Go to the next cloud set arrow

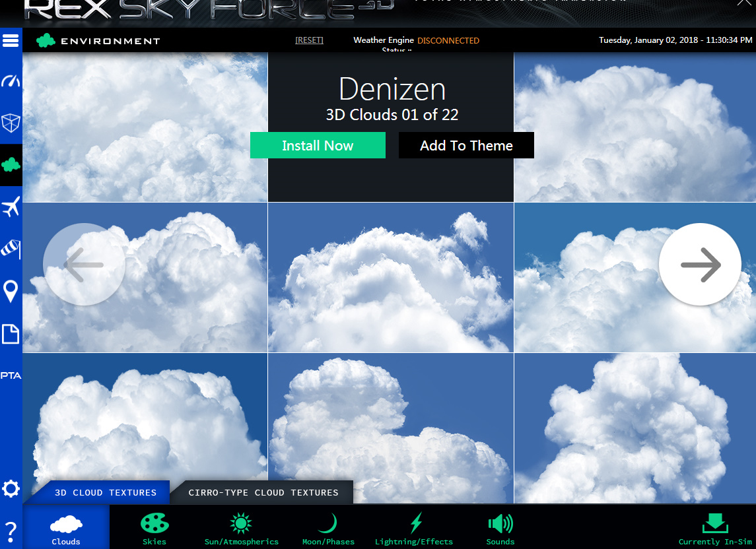pyautogui.click(x=700, y=264)
